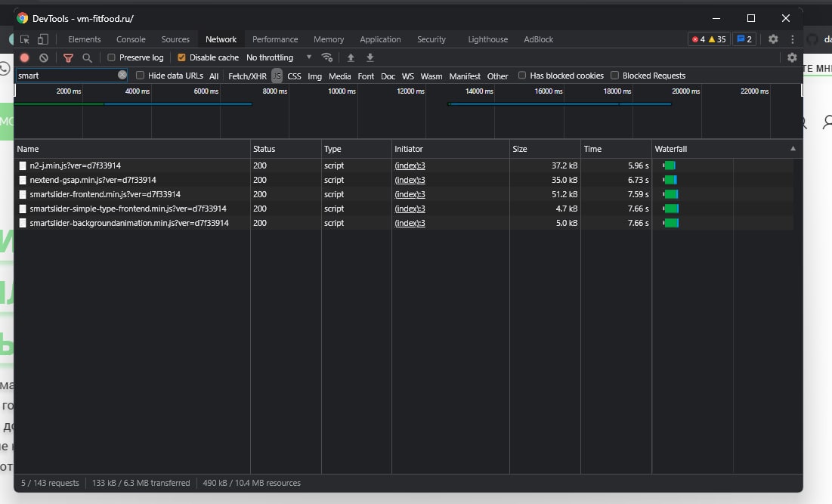Switch to the Sources tab
Viewport: 832px width, 504px height.
point(175,39)
